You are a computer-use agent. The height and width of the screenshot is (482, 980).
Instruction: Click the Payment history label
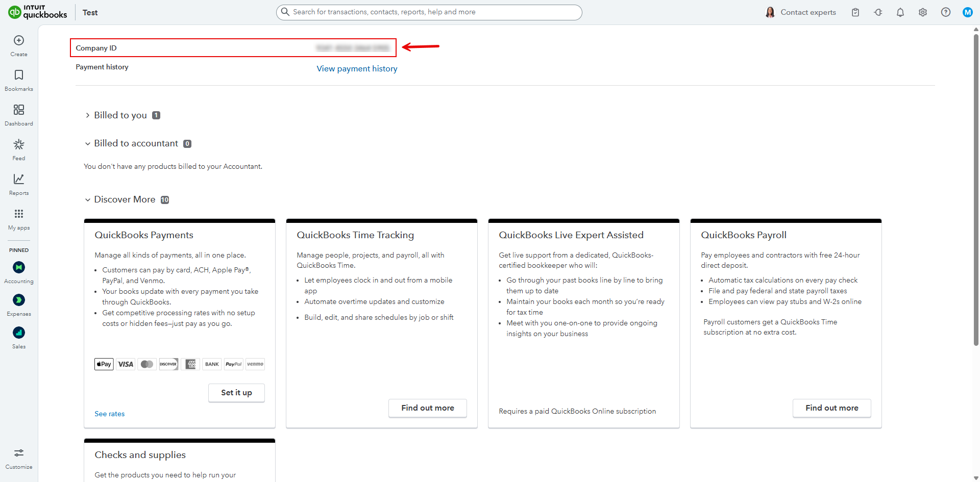102,67
